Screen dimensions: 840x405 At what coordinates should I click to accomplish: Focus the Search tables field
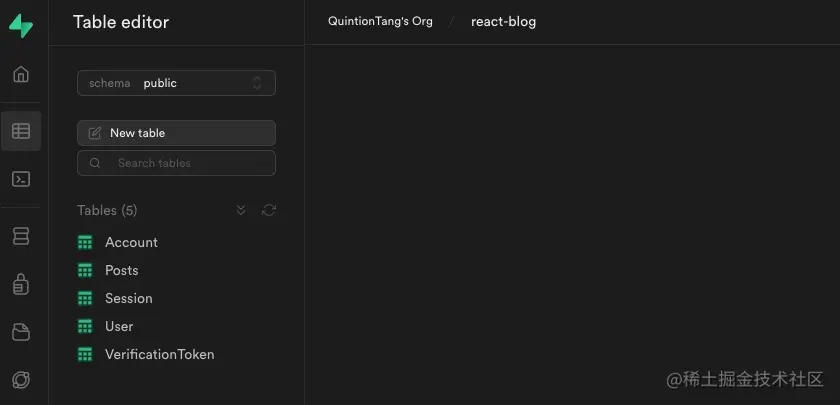(176, 163)
